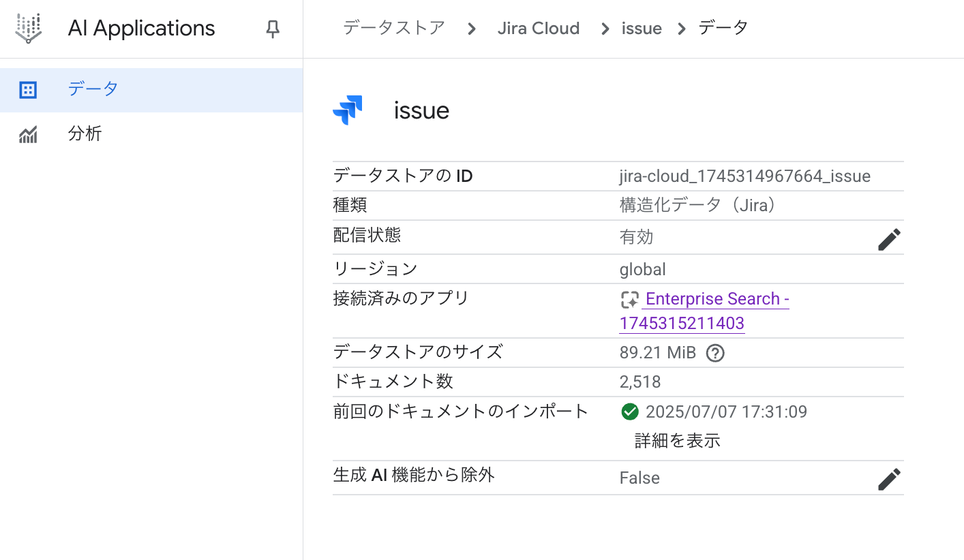Click the False value
Image resolution: width=964 pixels, height=560 pixels.
[639, 478]
